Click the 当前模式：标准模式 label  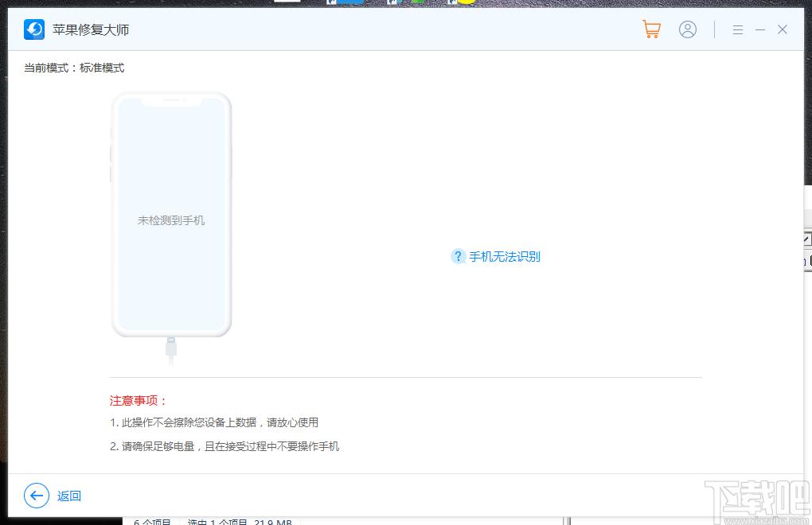pos(74,68)
